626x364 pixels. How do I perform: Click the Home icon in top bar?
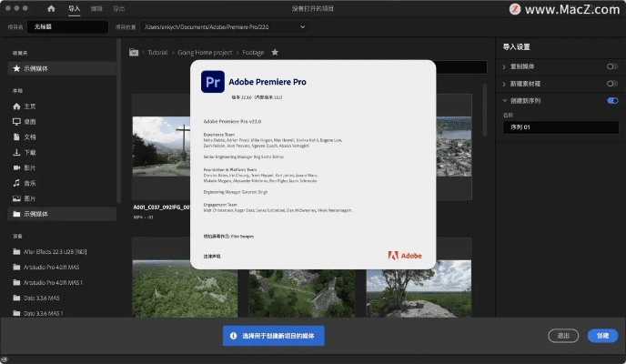click(x=51, y=8)
